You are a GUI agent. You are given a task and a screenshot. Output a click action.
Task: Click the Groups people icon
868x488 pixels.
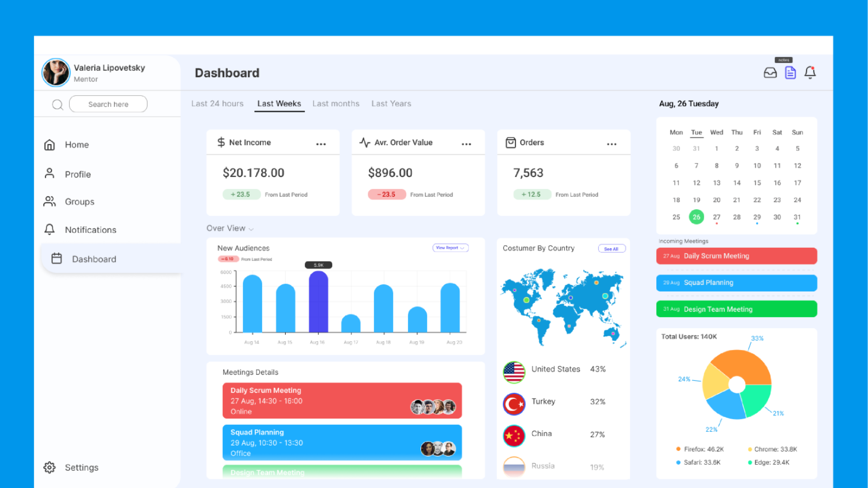pyautogui.click(x=49, y=201)
